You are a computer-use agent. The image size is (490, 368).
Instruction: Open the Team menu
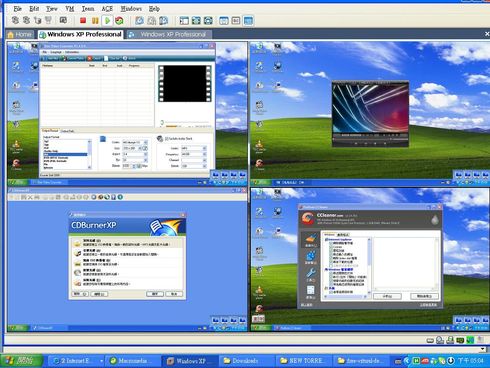[88, 9]
